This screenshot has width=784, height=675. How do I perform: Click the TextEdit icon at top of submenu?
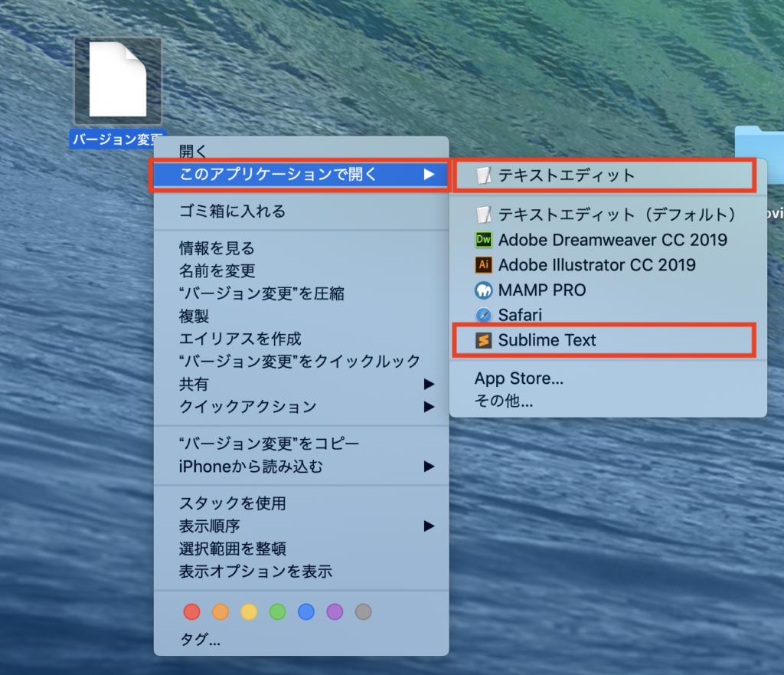point(484,175)
